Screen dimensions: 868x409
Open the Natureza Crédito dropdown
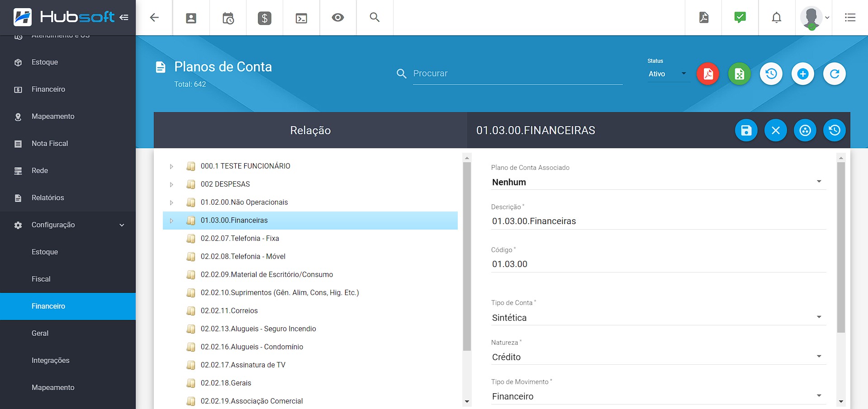click(658, 357)
